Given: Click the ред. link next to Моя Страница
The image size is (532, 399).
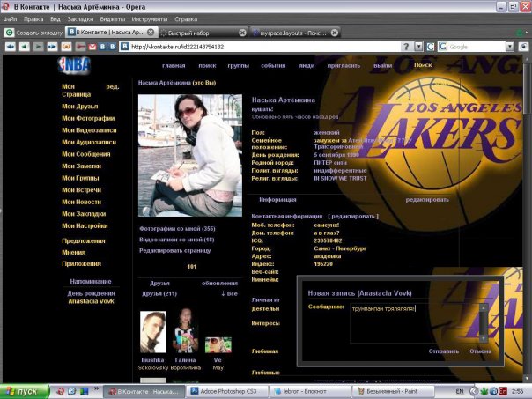Looking at the screenshot, I should coord(113,86).
